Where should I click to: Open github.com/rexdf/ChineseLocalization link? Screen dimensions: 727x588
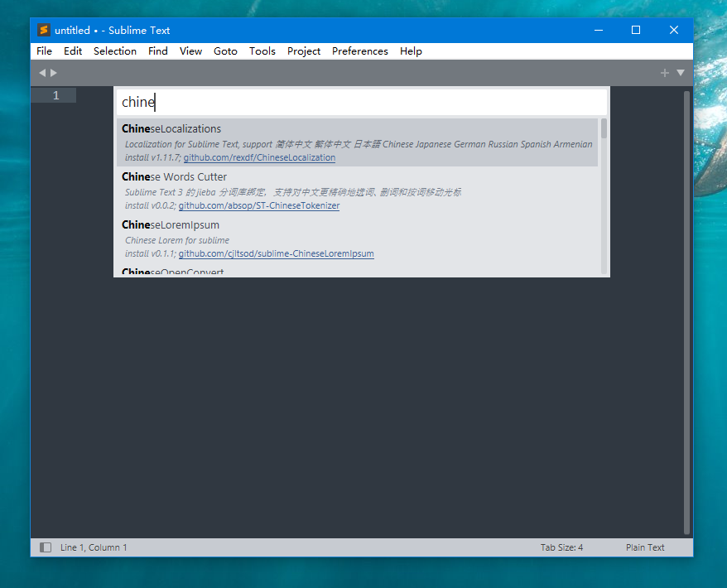coord(259,157)
